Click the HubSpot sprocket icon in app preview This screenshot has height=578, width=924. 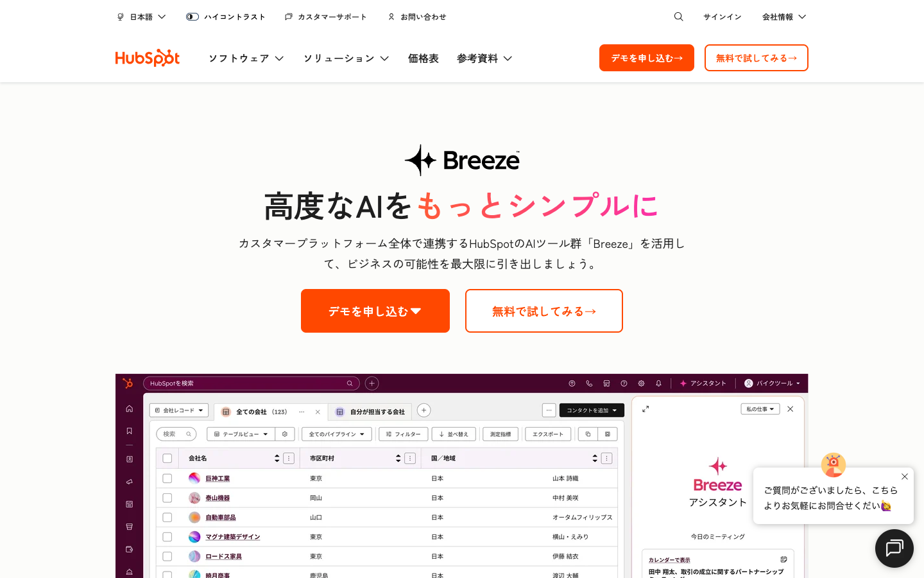click(x=128, y=383)
